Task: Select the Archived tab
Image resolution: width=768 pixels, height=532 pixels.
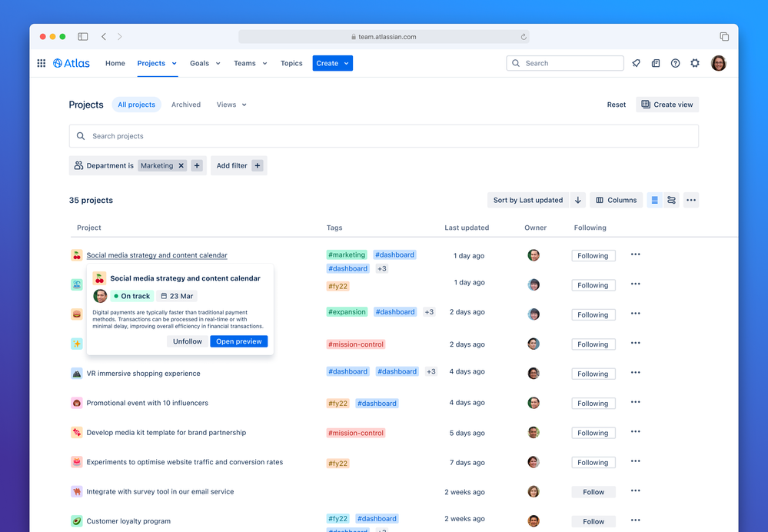Action: pos(186,105)
